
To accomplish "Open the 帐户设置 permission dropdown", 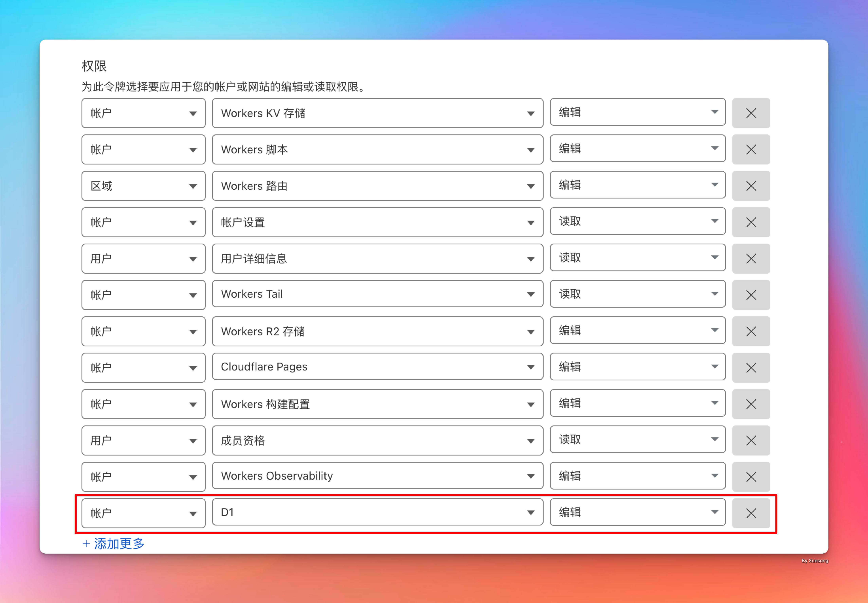I will [x=378, y=222].
